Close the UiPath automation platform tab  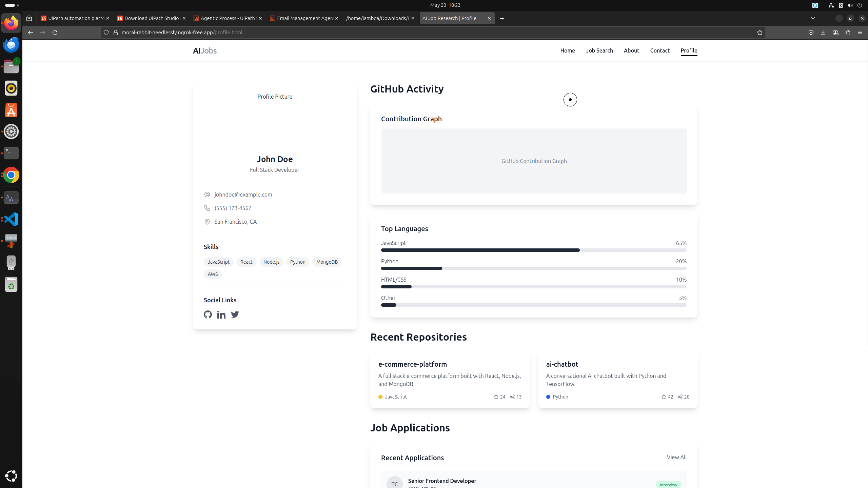[x=108, y=18]
